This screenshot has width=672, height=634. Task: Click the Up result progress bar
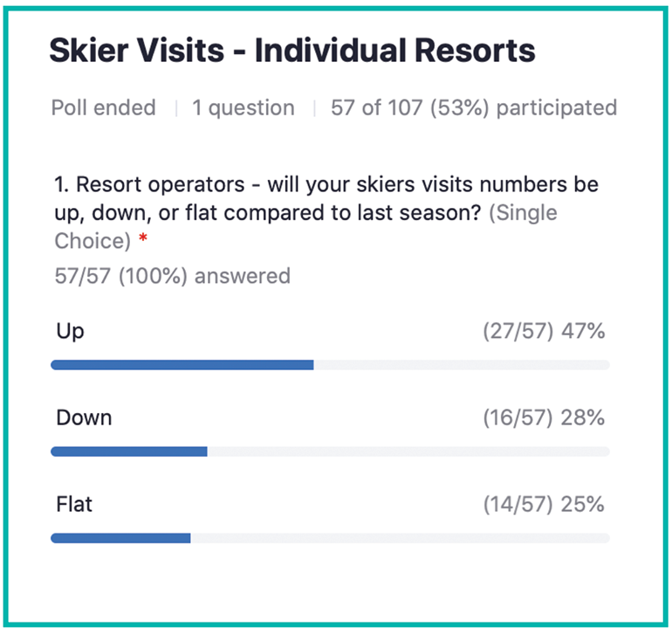(x=330, y=365)
